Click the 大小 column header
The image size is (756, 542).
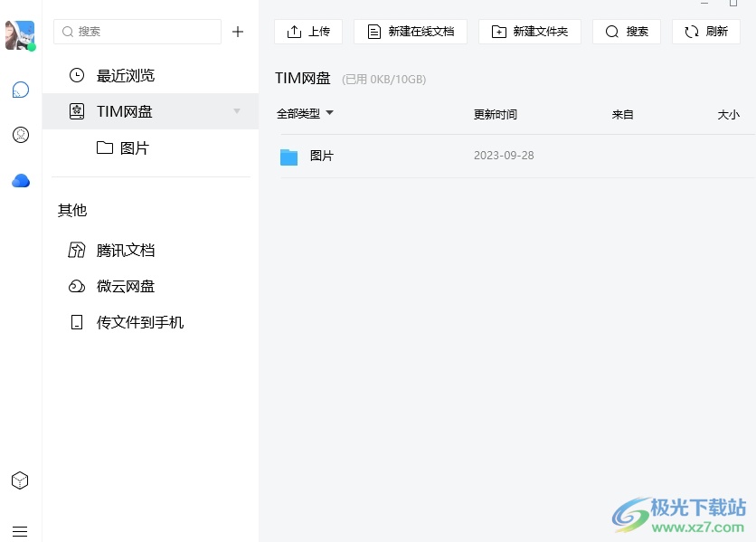pyautogui.click(x=729, y=114)
